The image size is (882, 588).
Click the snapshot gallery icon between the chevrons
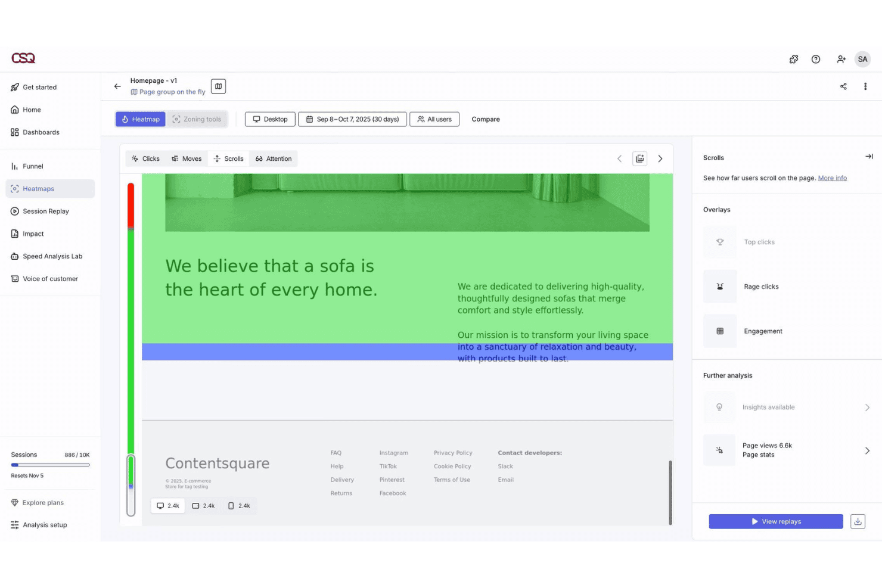coord(640,158)
